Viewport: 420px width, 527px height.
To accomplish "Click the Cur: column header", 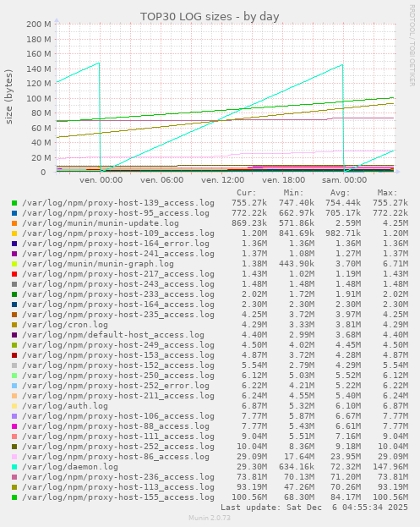I will coord(247,193).
